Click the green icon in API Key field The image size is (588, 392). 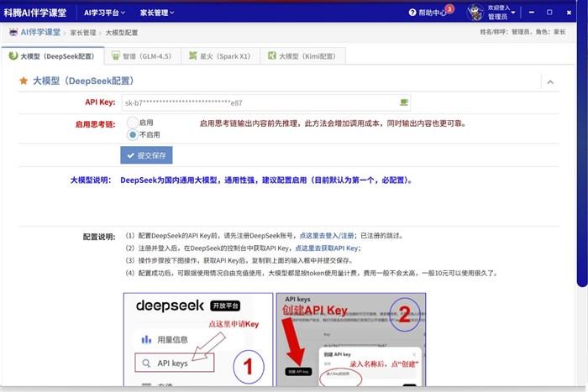[404, 102]
